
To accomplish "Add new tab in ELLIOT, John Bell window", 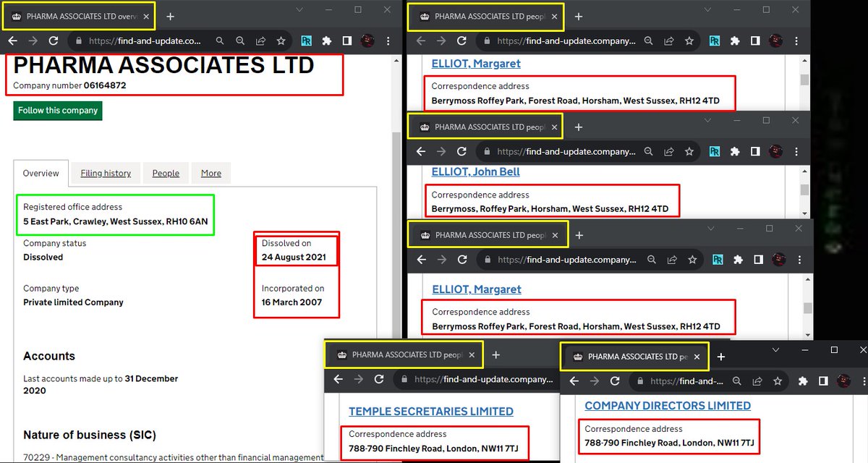I will click(578, 127).
